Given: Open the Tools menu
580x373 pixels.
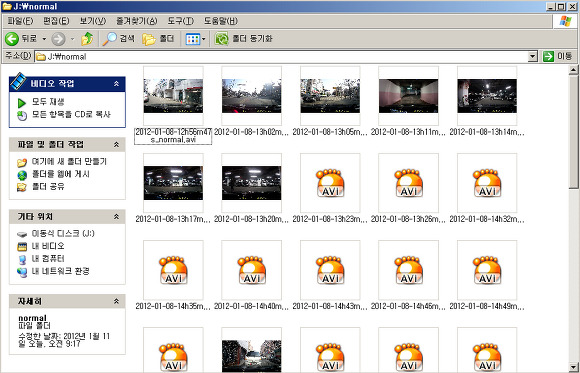Looking at the screenshot, I should [x=181, y=21].
